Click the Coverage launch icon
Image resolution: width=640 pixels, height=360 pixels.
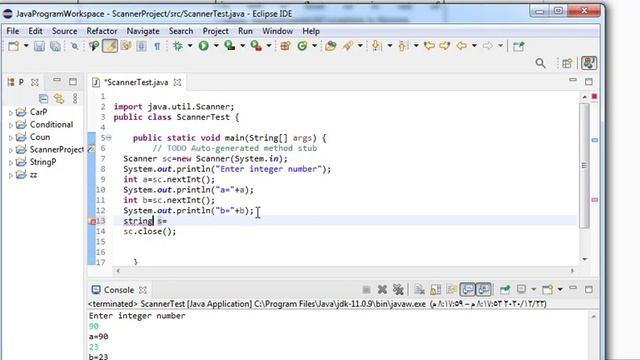coord(230,46)
